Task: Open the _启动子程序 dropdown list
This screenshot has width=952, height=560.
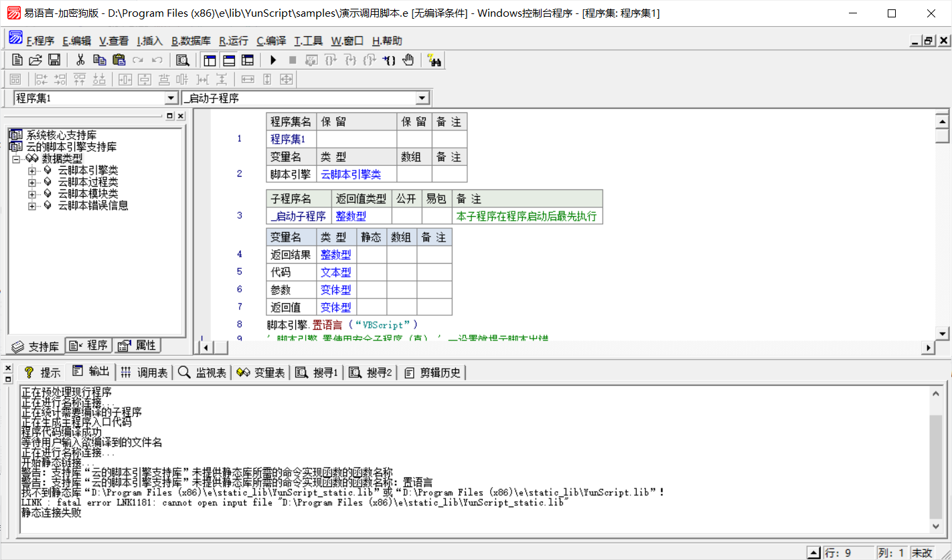Action: tap(422, 98)
